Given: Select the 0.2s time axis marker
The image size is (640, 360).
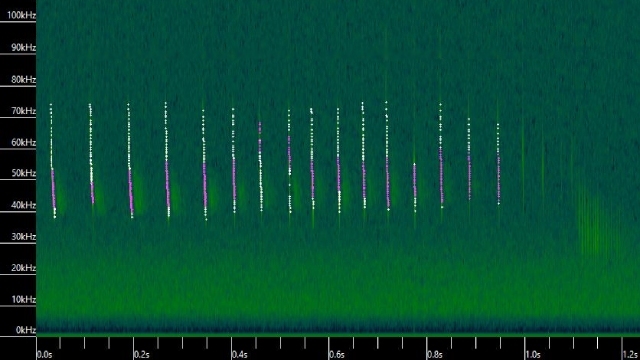Looking at the screenshot, I should (x=142, y=354).
